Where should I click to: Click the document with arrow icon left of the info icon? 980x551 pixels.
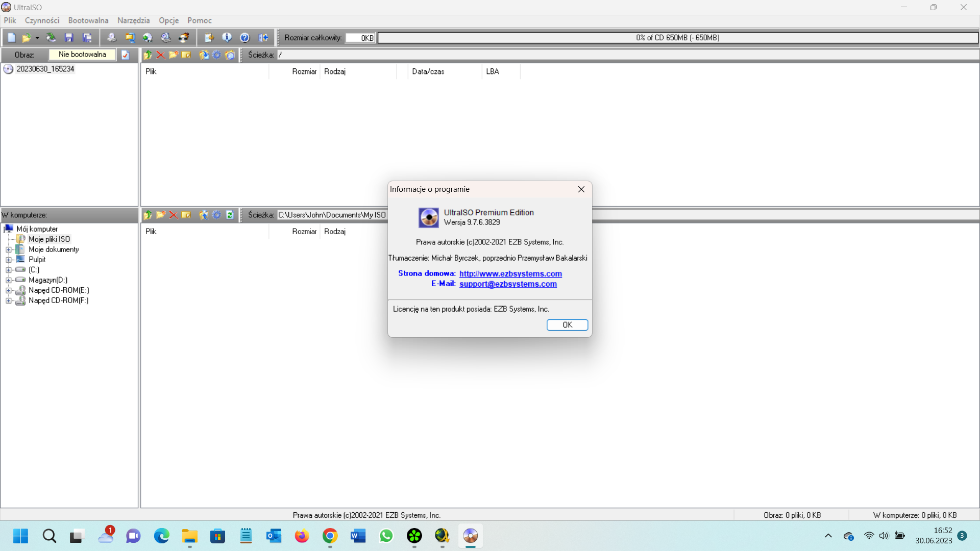click(209, 38)
